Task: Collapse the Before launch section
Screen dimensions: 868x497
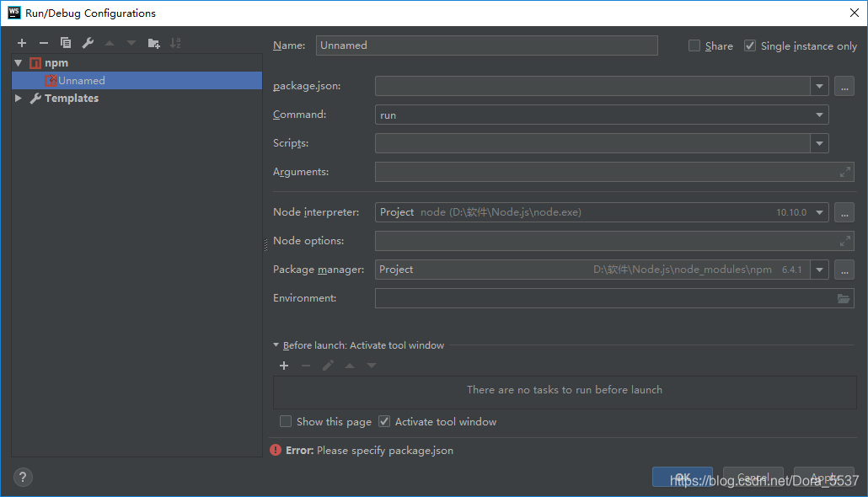Action: (276, 345)
